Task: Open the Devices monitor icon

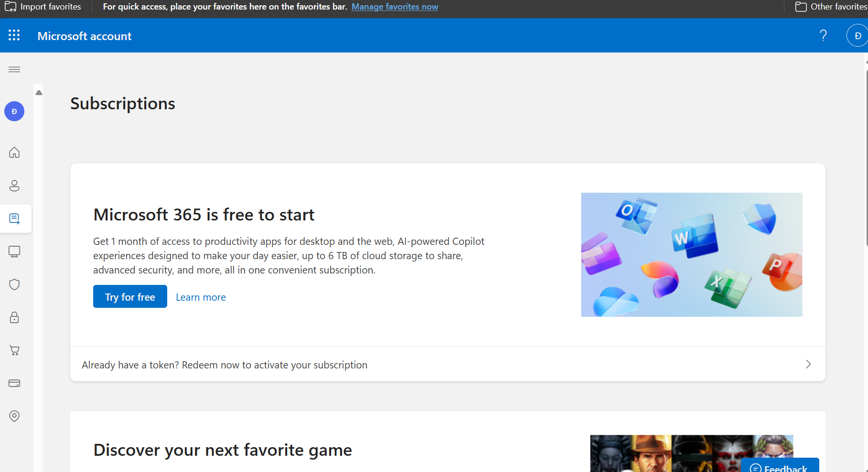Action: point(14,252)
